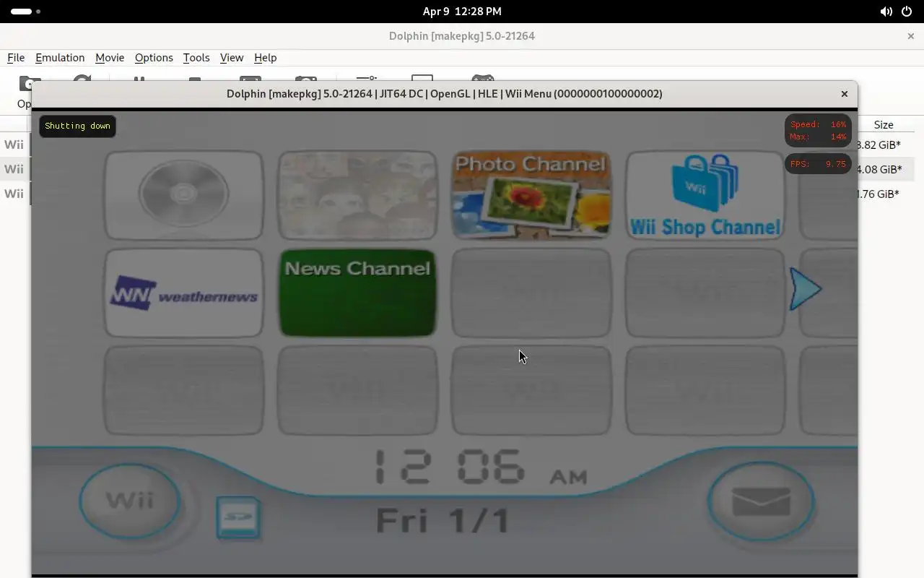
Task: Open the green News Channel tile
Action: 357,293
